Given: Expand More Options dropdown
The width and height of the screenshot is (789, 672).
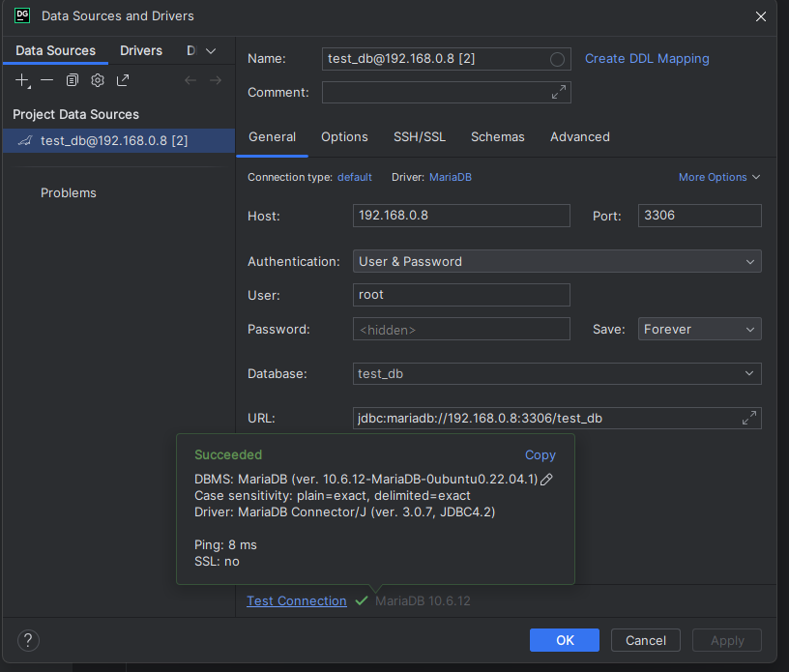Looking at the screenshot, I should click(x=719, y=177).
